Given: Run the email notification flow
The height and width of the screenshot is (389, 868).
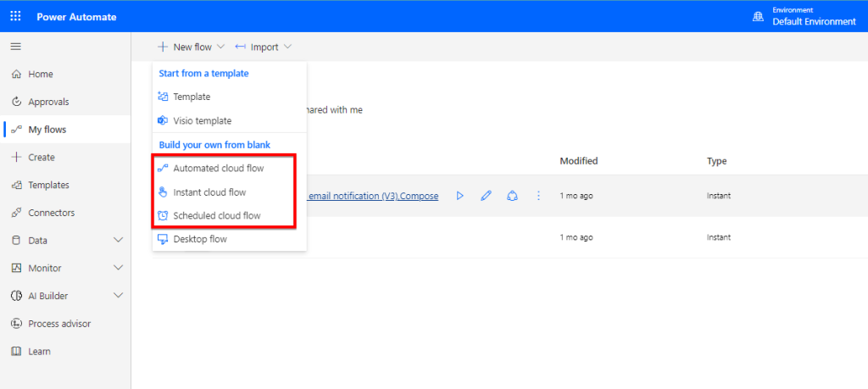Looking at the screenshot, I should click(x=459, y=196).
